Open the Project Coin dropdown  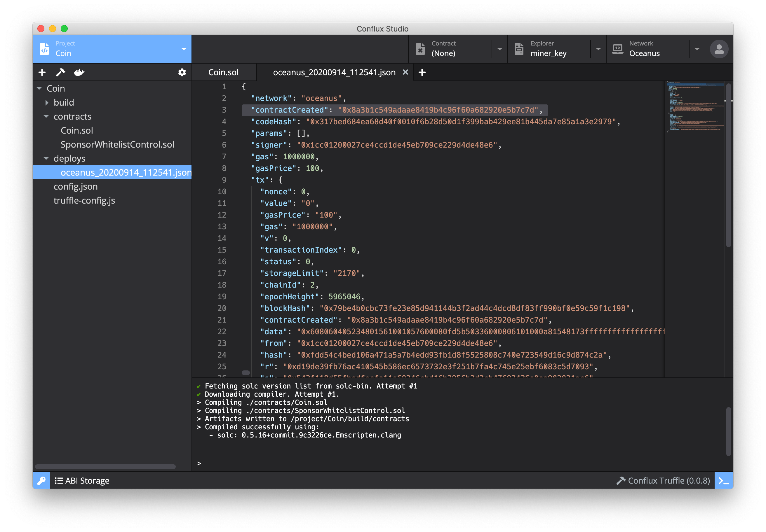(184, 49)
